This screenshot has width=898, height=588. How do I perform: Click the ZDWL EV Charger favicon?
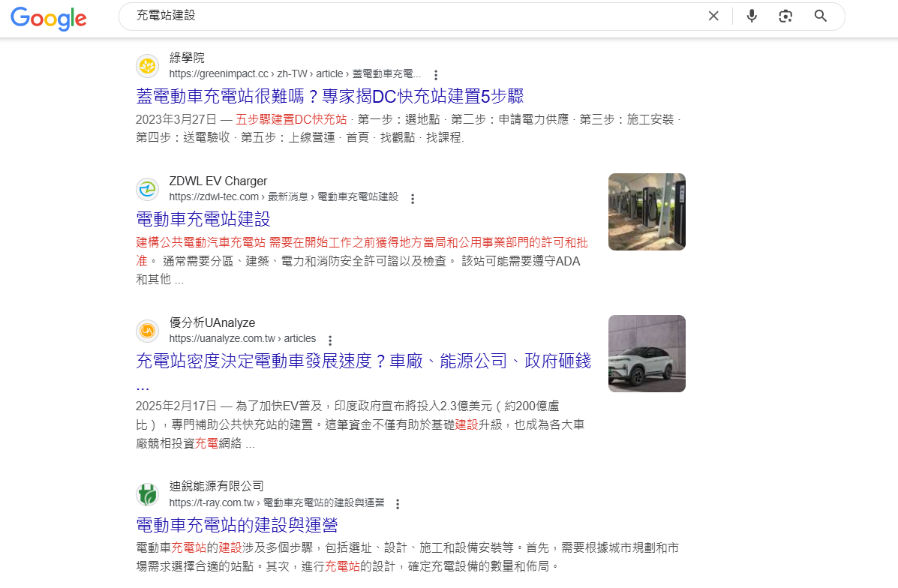[148, 189]
